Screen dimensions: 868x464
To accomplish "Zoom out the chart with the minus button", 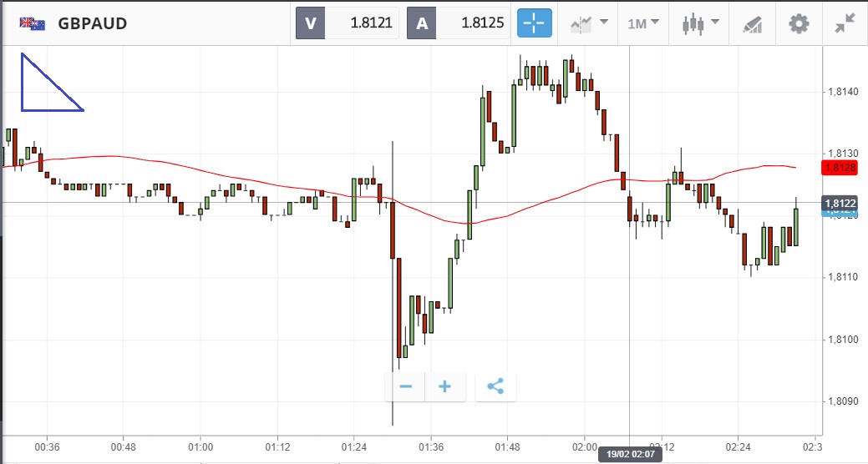I will [x=406, y=386].
